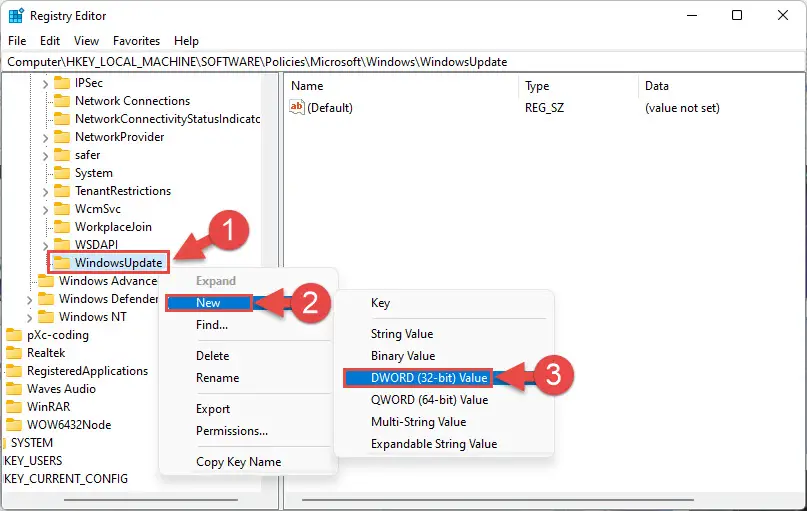Select the Waves Audio folder icon
Image resolution: width=807 pixels, height=511 pixels.
click(14, 389)
